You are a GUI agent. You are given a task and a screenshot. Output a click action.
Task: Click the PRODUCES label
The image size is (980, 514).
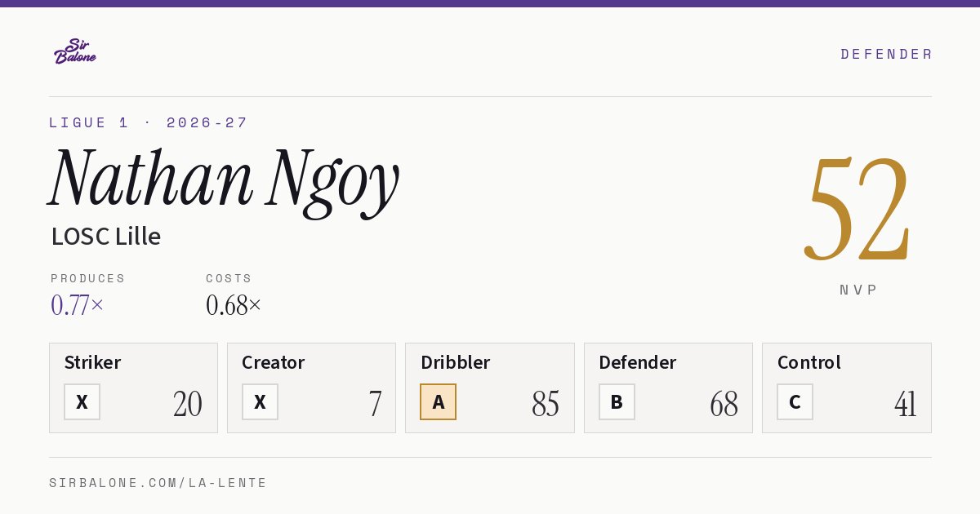pyautogui.click(x=88, y=278)
